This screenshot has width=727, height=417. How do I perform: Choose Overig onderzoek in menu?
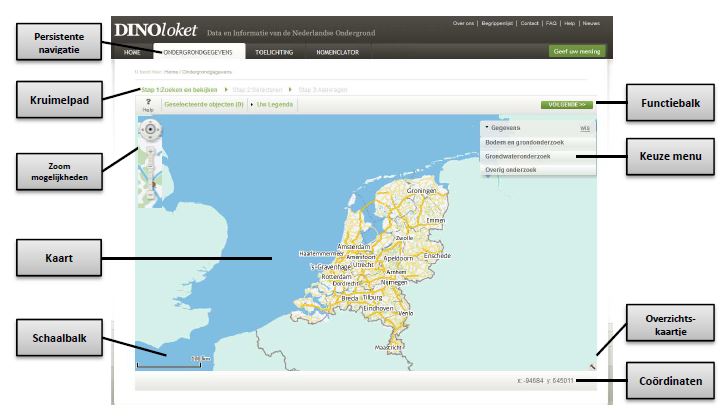(x=510, y=170)
